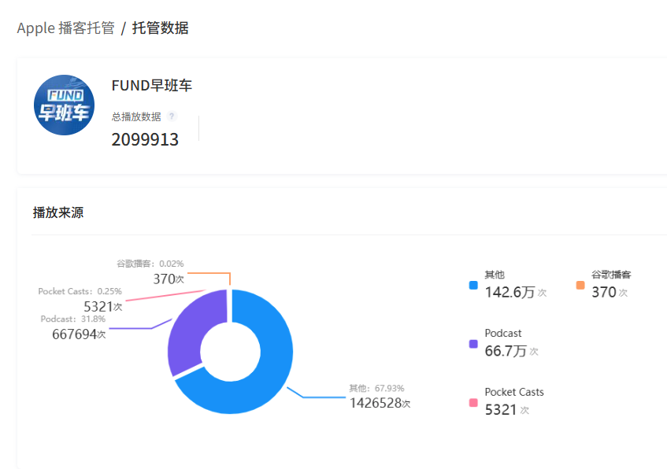This screenshot has height=469, width=667.
Task: Click the 370次 chart callout label
Action: [169, 279]
